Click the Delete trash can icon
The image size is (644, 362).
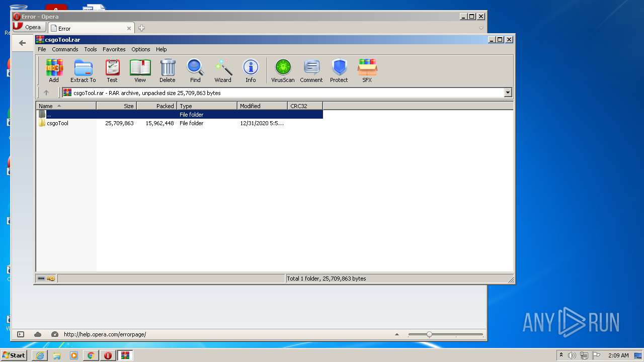(x=168, y=70)
